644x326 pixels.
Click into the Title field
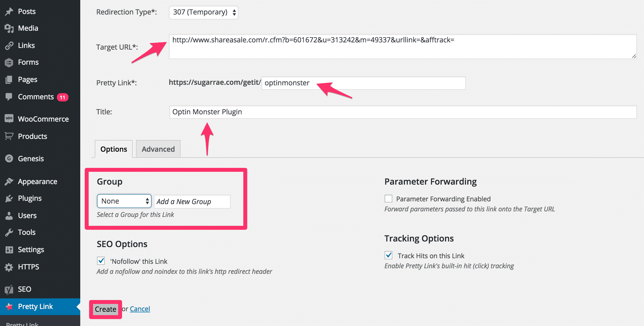coord(403,112)
